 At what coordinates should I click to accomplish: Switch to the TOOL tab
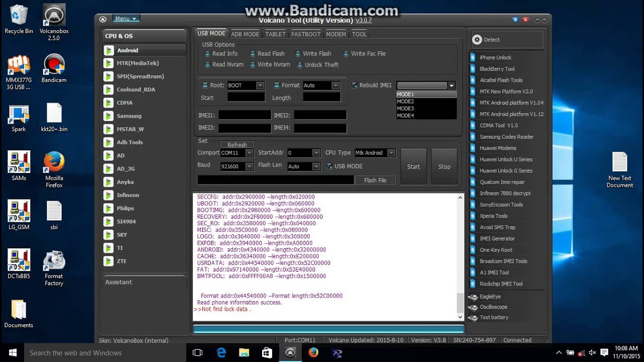pyautogui.click(x=359, y=34)
